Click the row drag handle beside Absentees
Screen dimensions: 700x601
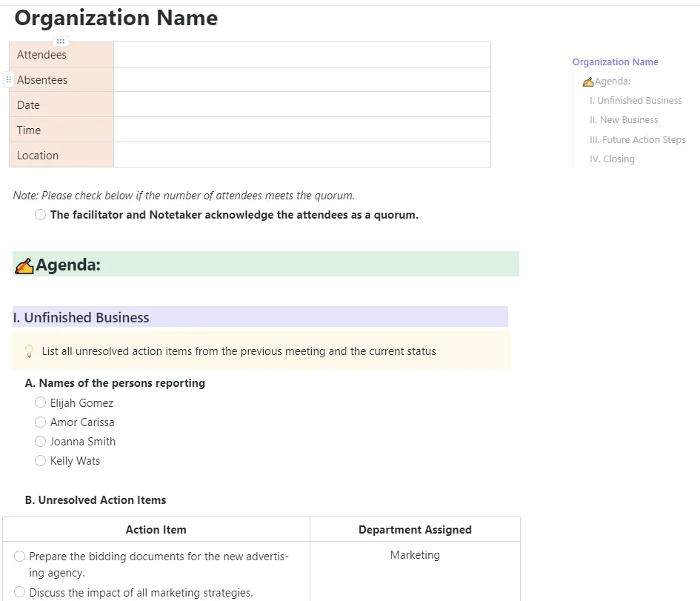click(x=8, y=80)
